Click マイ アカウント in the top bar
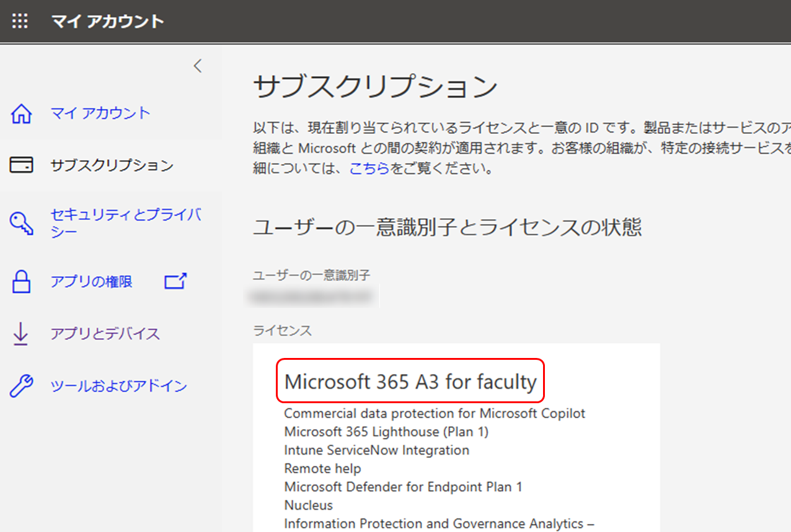 108,20
